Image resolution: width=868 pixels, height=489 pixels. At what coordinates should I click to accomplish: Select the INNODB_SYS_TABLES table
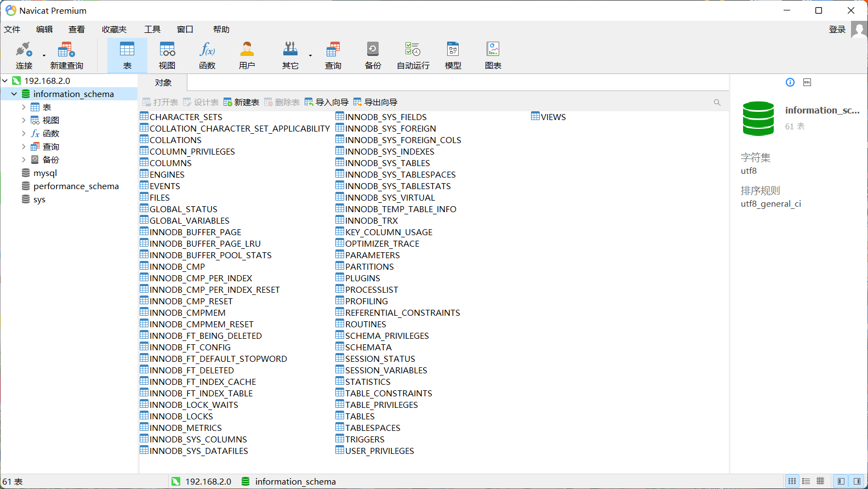tap(387, 163)
